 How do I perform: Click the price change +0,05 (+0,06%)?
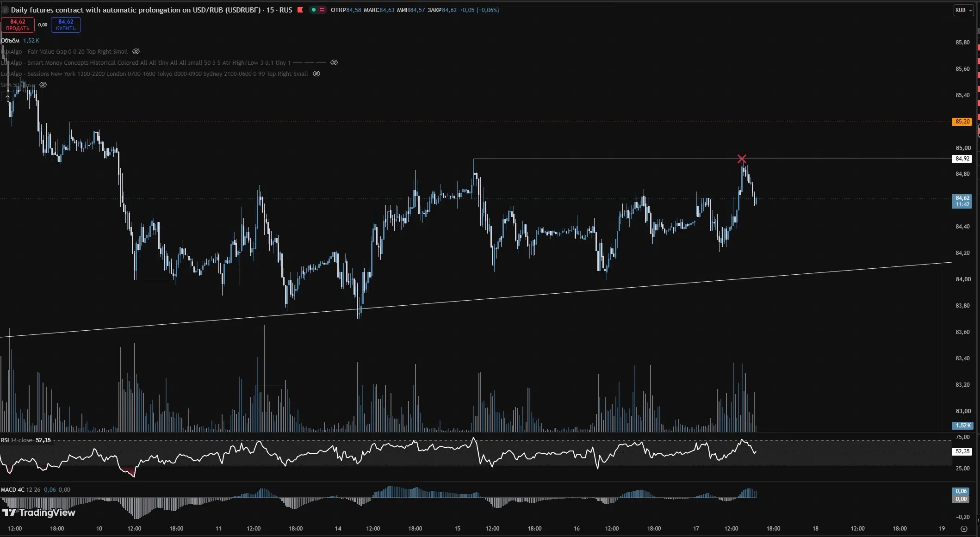[479, 10]
